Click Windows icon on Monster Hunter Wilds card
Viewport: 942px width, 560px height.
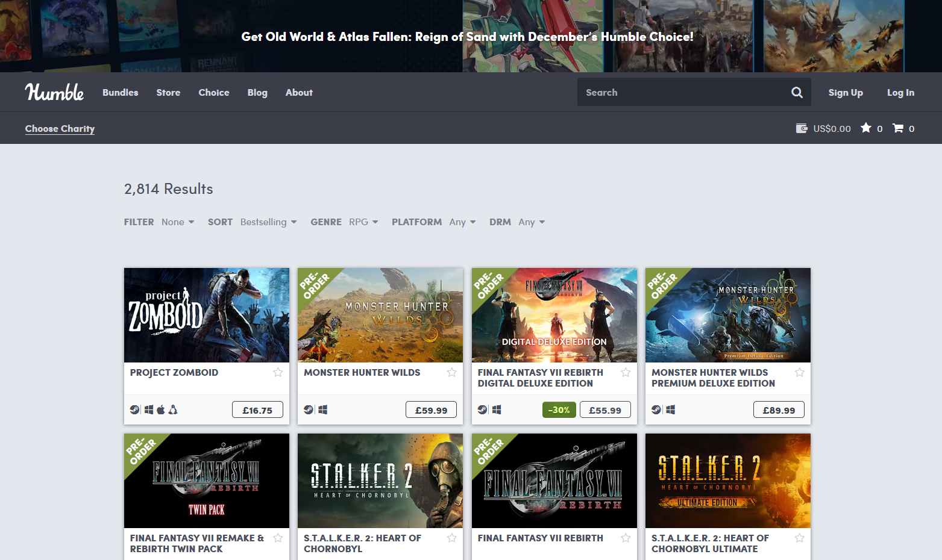[323, 409]
